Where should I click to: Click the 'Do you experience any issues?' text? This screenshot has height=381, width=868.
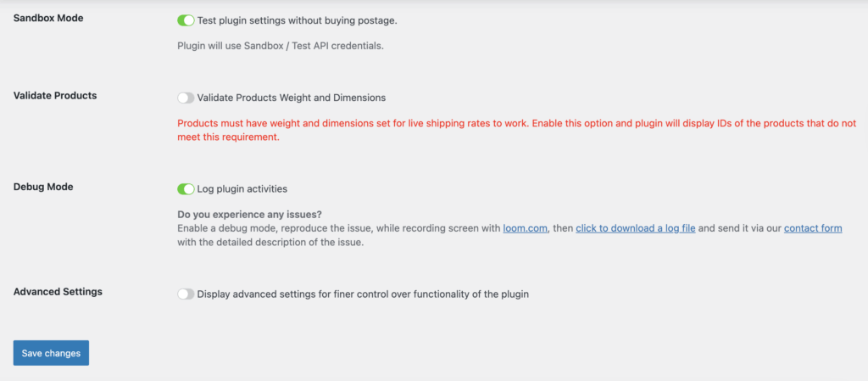coord(250,214)
